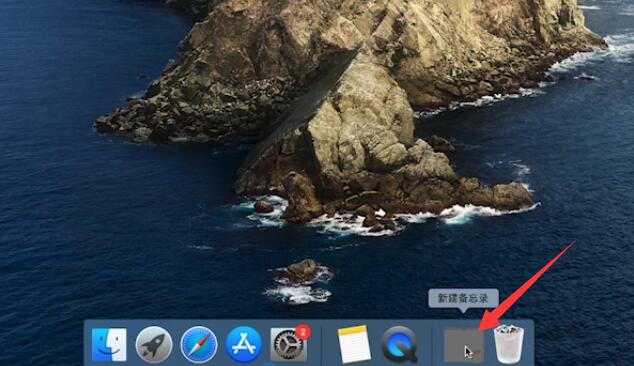Launch Launchpad rocket icon
Image resolution: width=634 pixels, height=366 pixels.
point(154,345)
